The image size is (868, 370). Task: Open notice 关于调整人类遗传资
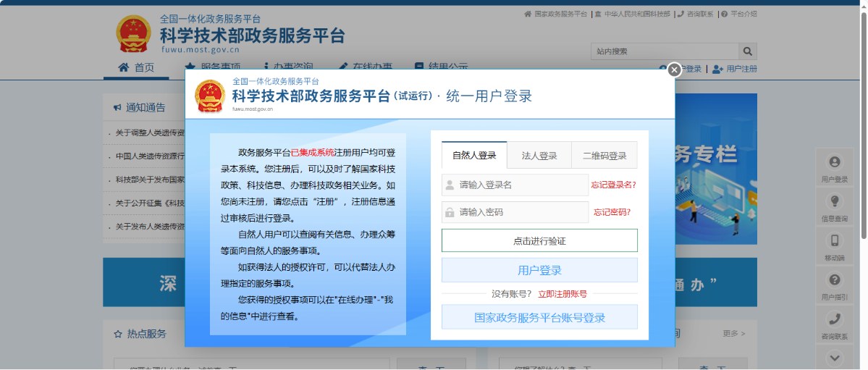coord(149,133)
